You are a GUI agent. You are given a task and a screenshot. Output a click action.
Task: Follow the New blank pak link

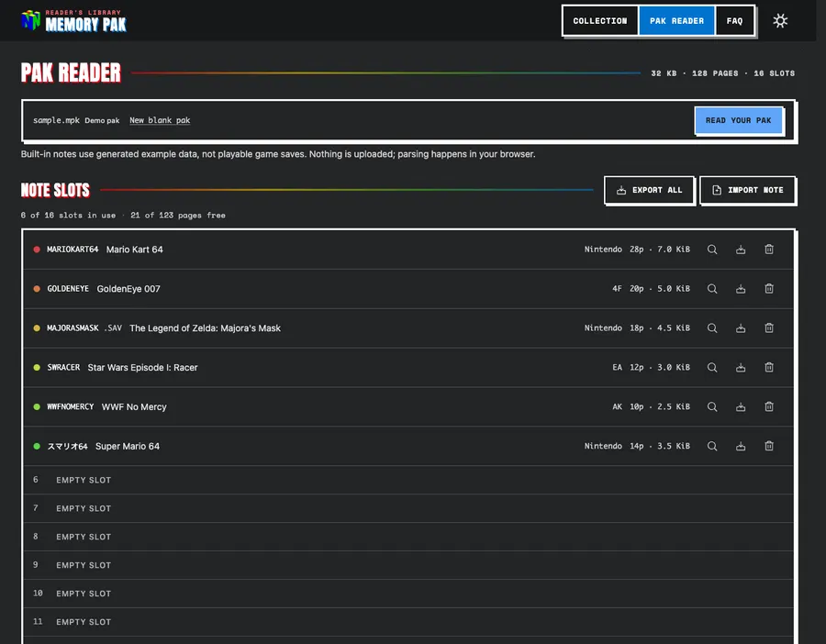pos(160,120)
